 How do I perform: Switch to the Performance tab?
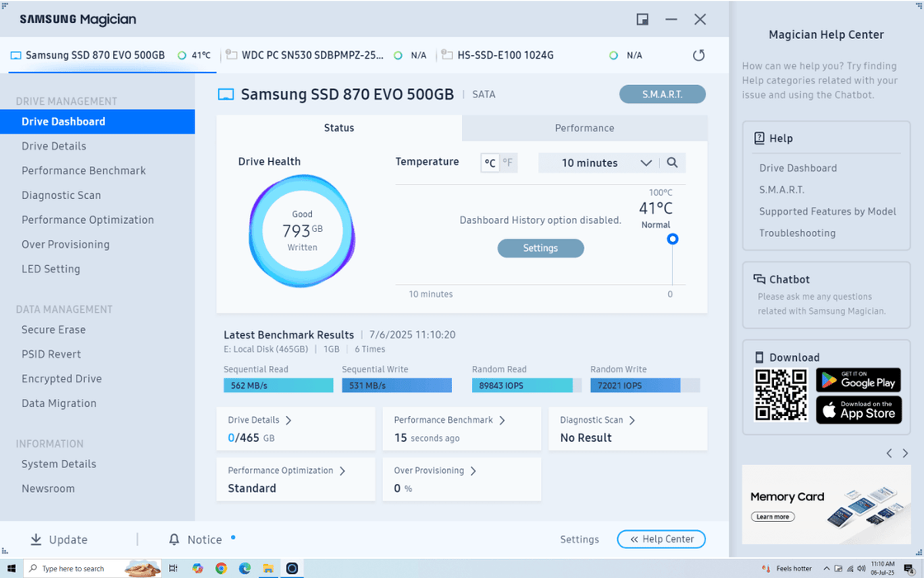(584, 128)
